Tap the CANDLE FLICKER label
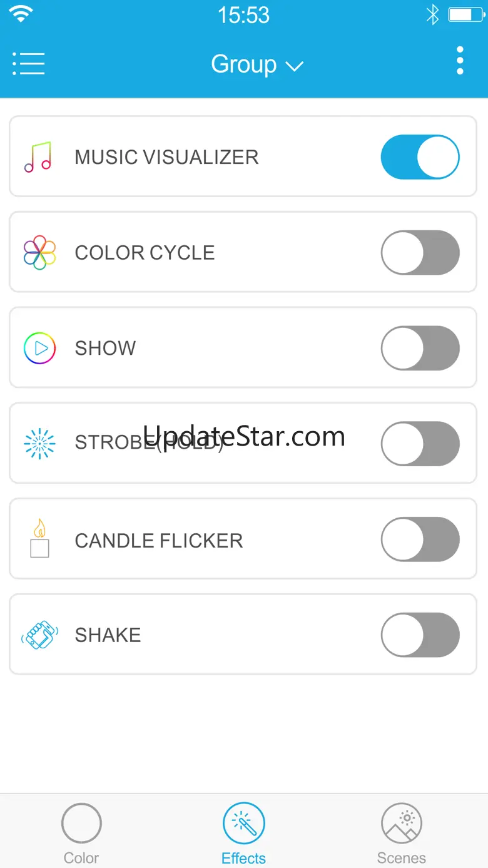Image resolution: width=488 pixels, height=868 pixels. pos(159,541)
